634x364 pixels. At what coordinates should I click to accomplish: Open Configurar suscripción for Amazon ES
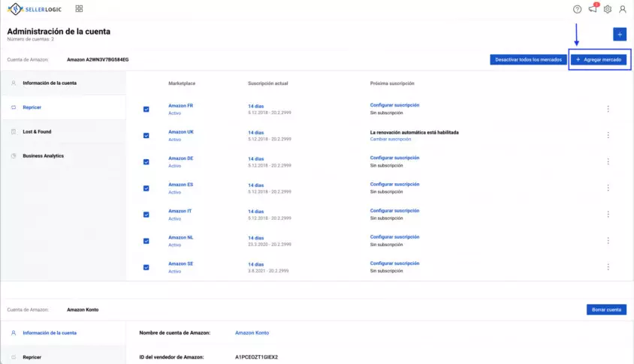point(394,184)
